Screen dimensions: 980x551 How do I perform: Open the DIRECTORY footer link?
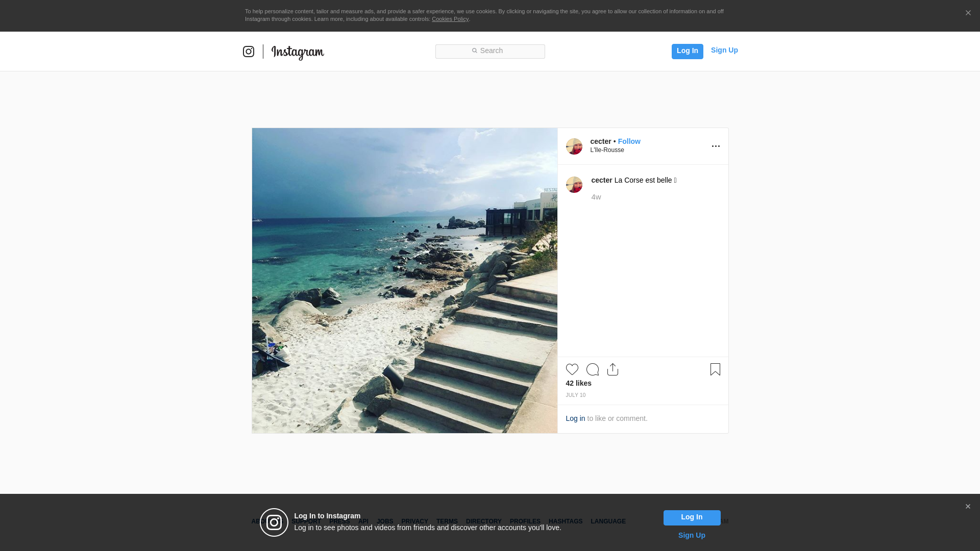click(484, 521)
